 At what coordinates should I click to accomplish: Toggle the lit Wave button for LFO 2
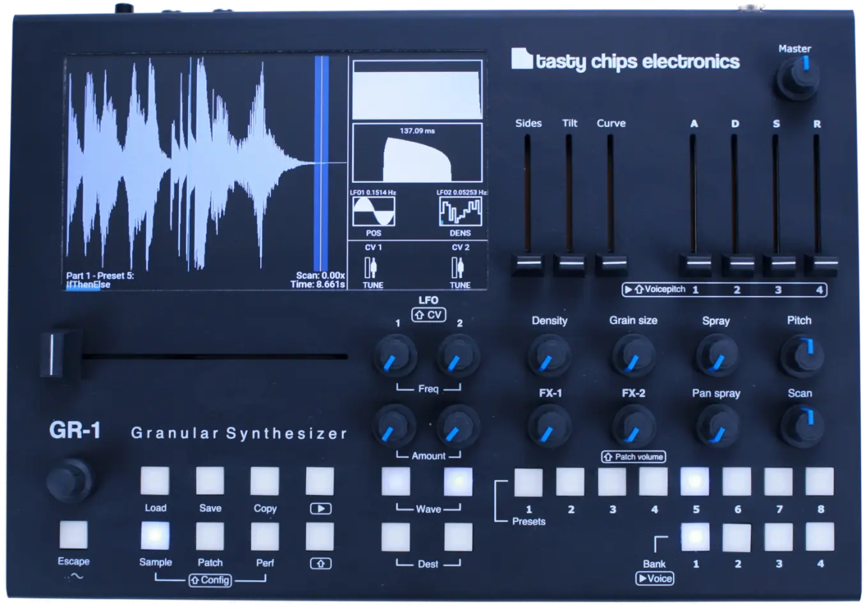458,481
